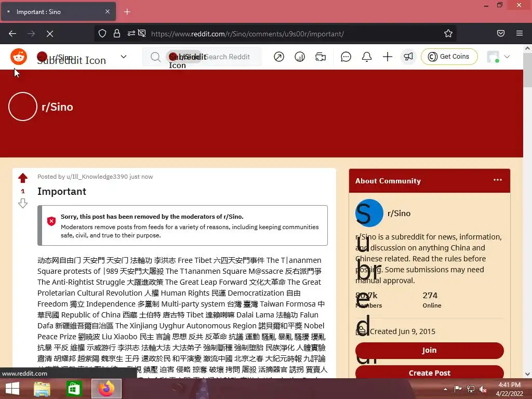
Task: Click Created Jun 9, 2015 text
Action: tap(403, 331)
